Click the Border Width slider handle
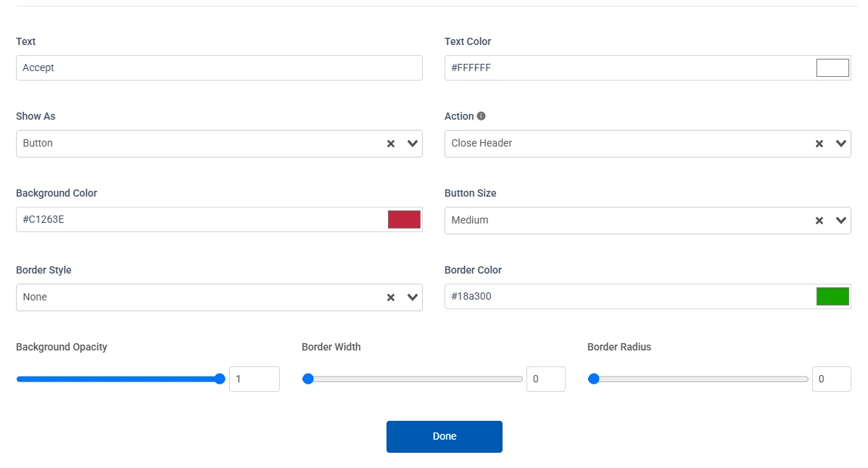 click(x=307, y=378)
